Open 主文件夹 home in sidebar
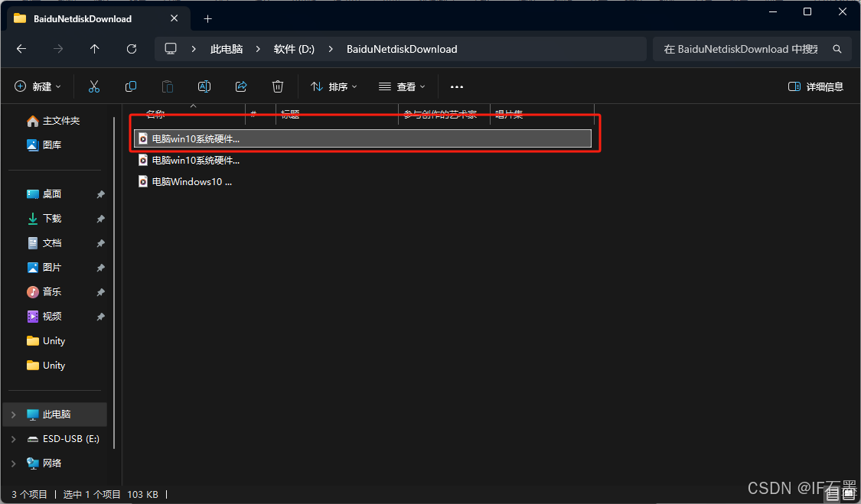 point(54,121)
